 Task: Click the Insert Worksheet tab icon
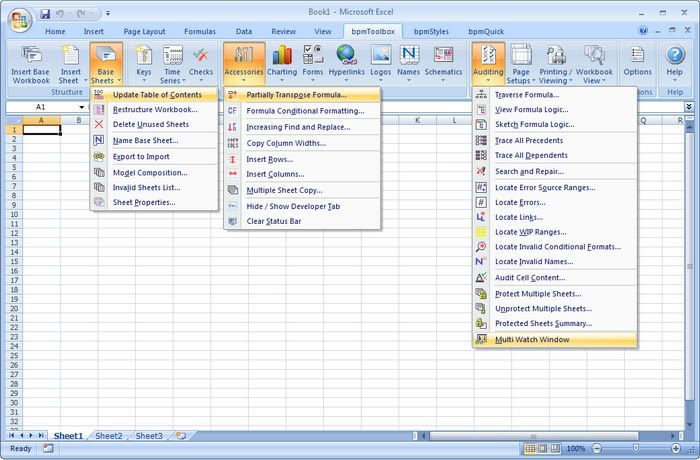click(181, 435)
